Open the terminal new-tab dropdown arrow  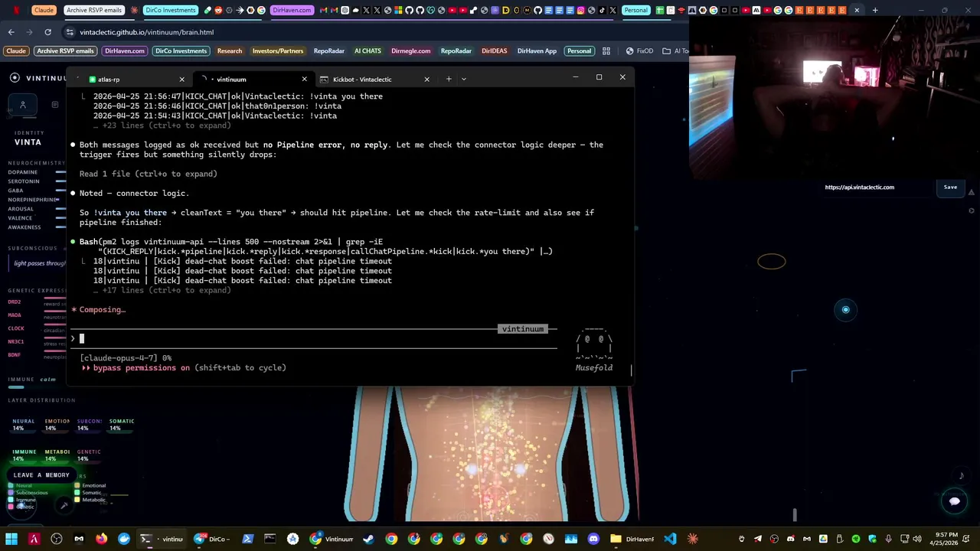(x=463, y=79)
